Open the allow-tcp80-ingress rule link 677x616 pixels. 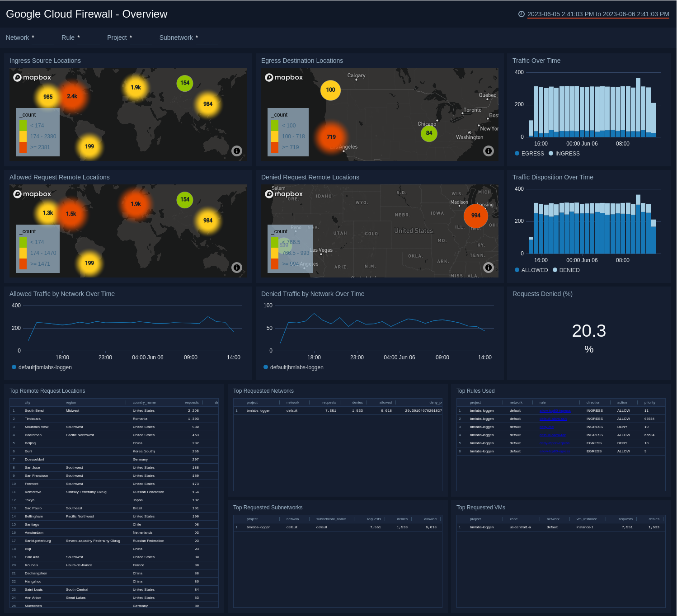555,410
